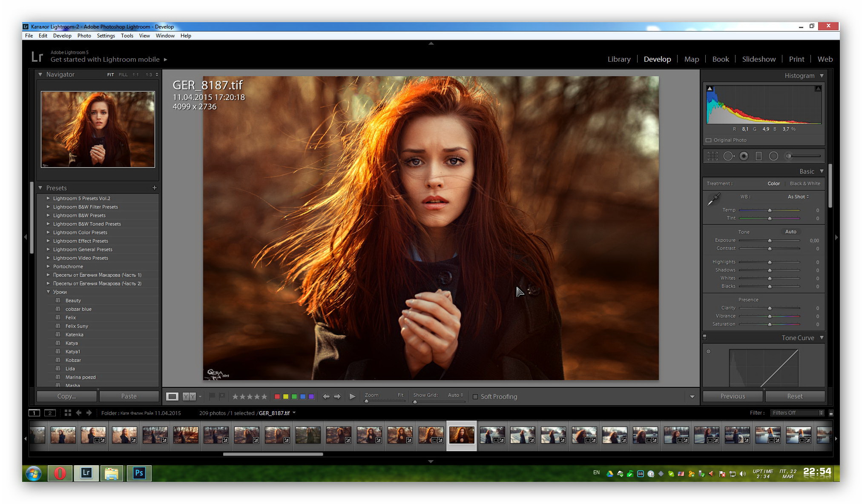This screenshot has height=504, width=862.
Task: Select the Graduated Filter tool
Action: pyautogui.click(x=759, y=156)
